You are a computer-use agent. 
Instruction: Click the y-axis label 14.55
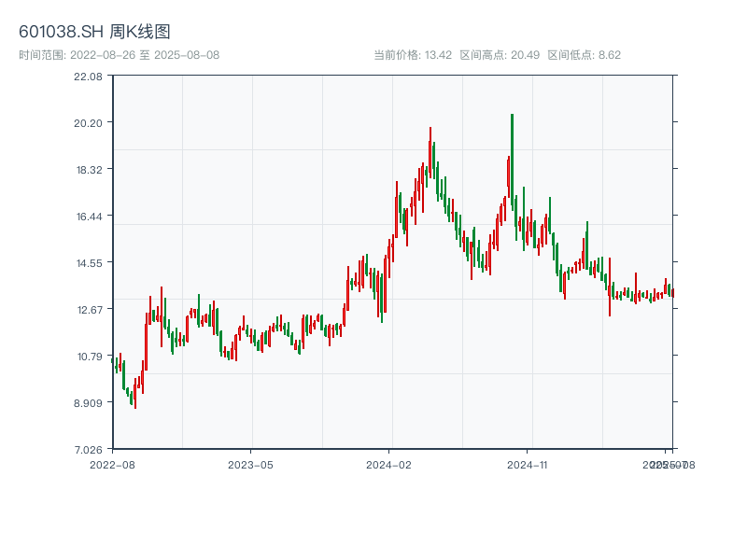point(89,263)
